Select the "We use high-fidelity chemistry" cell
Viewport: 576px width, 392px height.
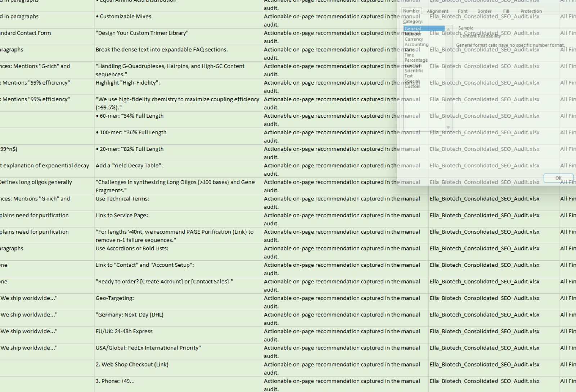tap(179, 103)
